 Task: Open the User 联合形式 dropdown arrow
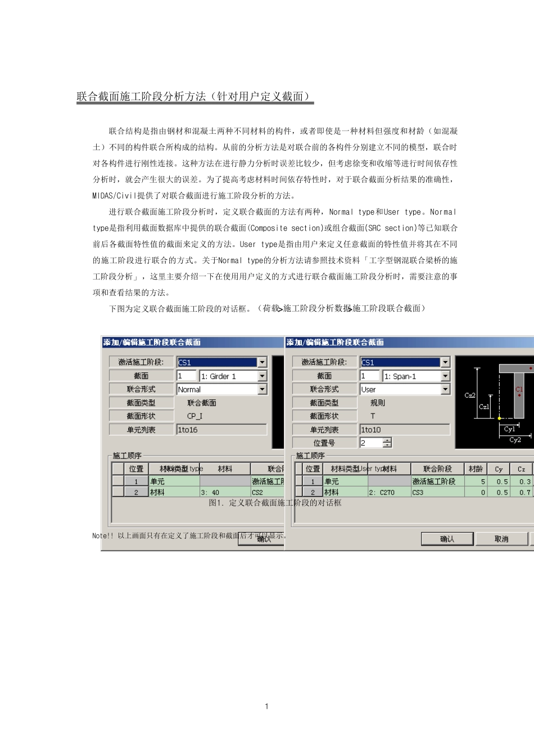pyautogui.click(x=446, y=389)
